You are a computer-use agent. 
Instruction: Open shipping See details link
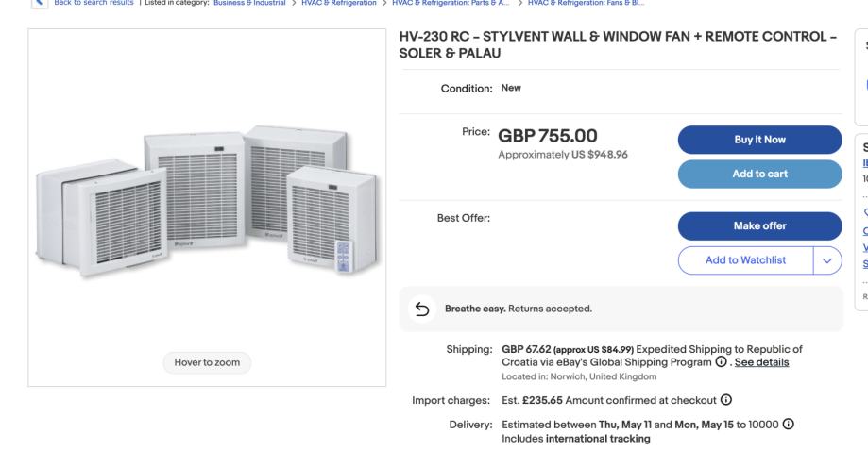(761, 362)
